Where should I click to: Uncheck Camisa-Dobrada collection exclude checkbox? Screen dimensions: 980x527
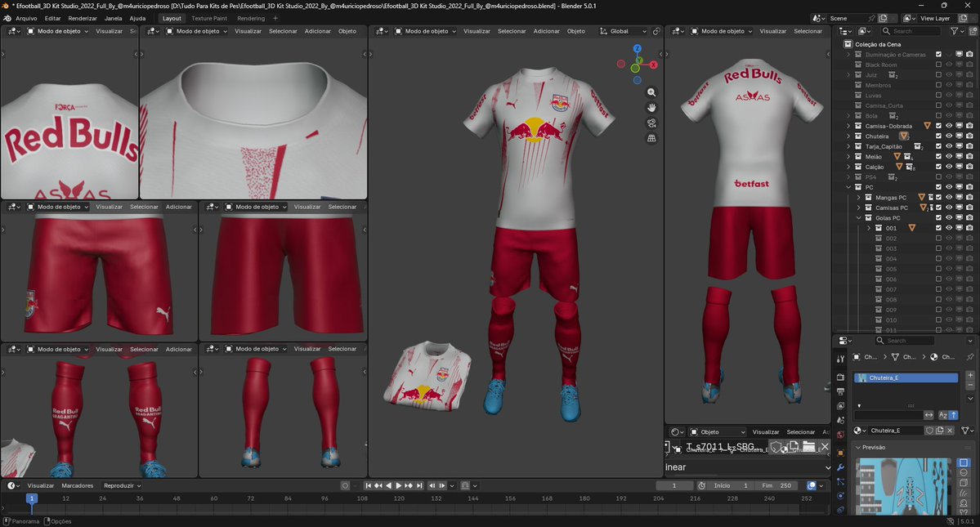click(x=938, y=126)
